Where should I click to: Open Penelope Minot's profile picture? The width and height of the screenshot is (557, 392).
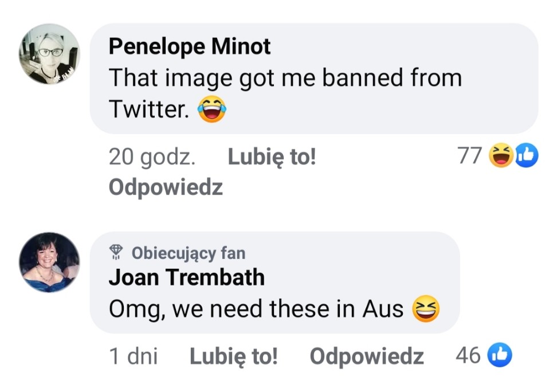tap(50, 54)
